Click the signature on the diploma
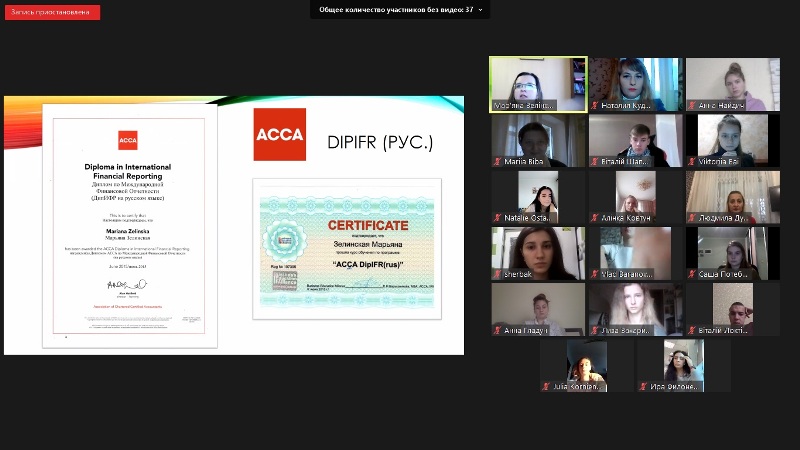This screenshot has height=450, width=800. (x=126, y=284)
